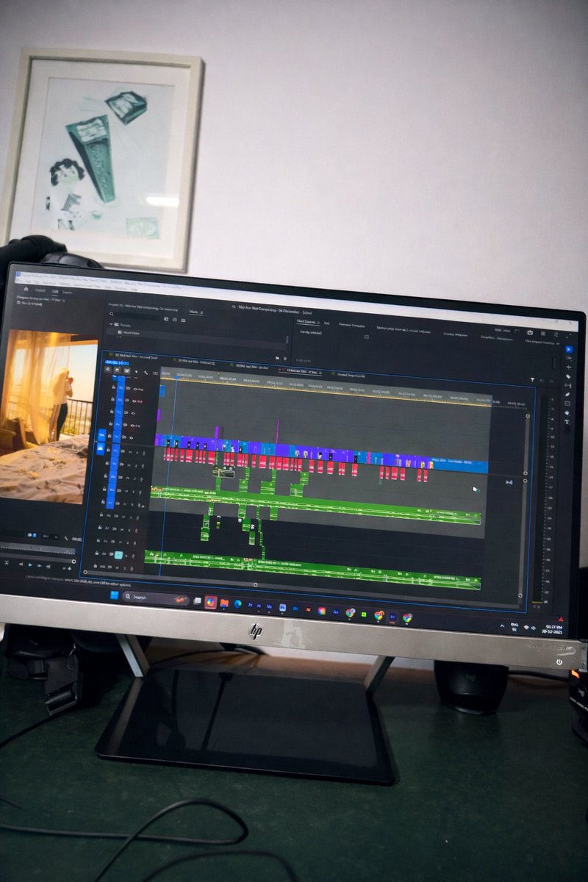The height and width of the screenshot is (882, 588).
Task: Select the Type tool
Action: 567,422
